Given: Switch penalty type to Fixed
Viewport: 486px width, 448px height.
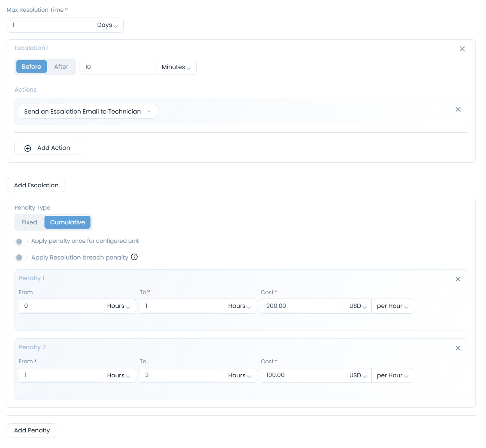Looking at the screenshot, I should point(29,222).
